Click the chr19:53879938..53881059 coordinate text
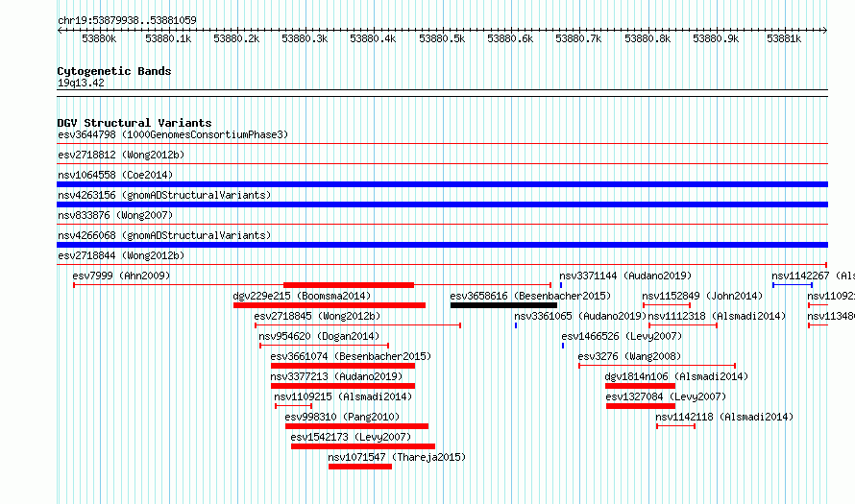 (x=127, y=21)
